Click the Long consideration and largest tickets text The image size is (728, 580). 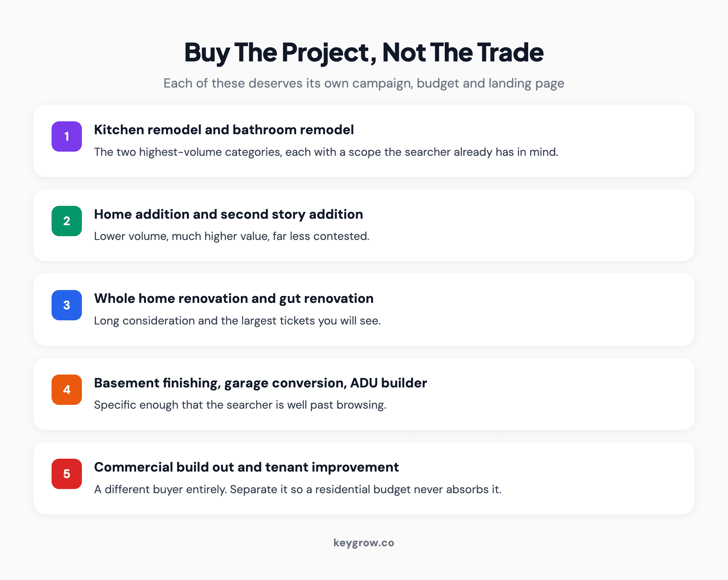click(x=237, y=321)
